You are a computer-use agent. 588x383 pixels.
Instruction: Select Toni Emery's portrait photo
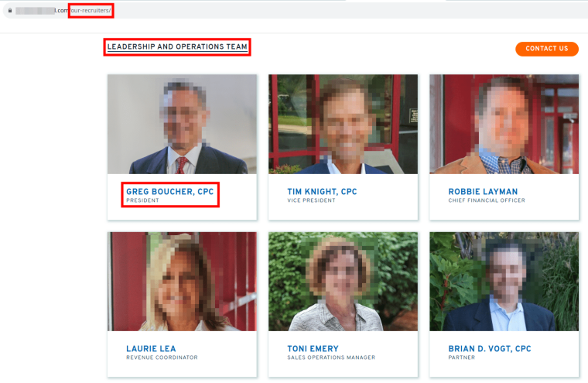(x=343, y=282)
